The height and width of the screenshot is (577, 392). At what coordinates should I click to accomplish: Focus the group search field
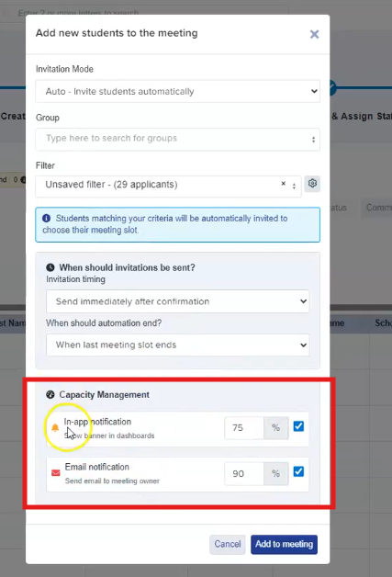point(177,139)
